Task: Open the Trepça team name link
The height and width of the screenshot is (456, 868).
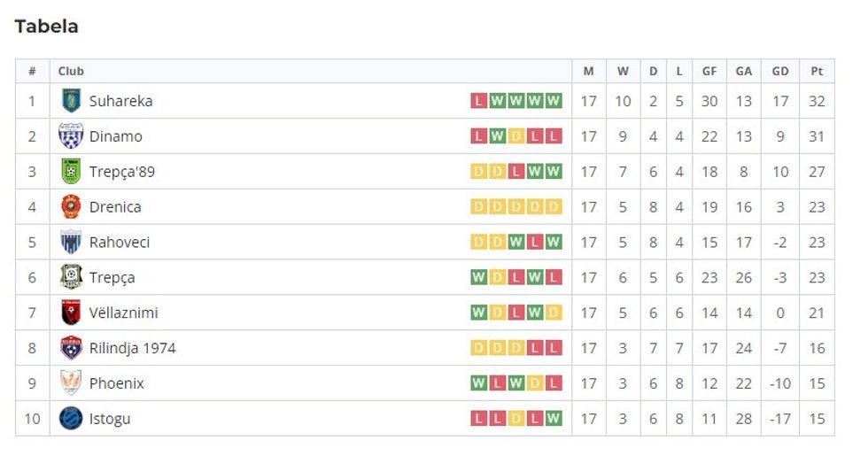Action: (112, 278)
